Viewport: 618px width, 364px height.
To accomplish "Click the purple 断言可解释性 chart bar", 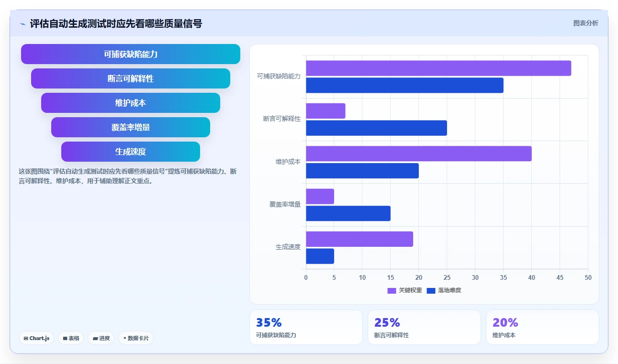I will 326,111.
